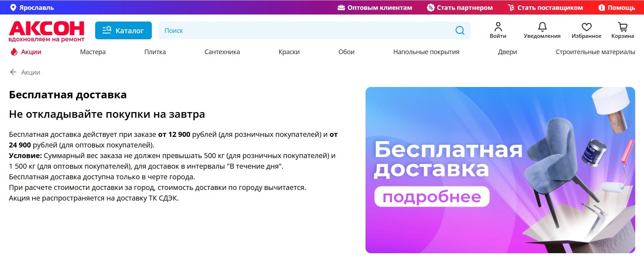Click the search magnifier icon
Screen dimensions: 644x267
[460, 30]
